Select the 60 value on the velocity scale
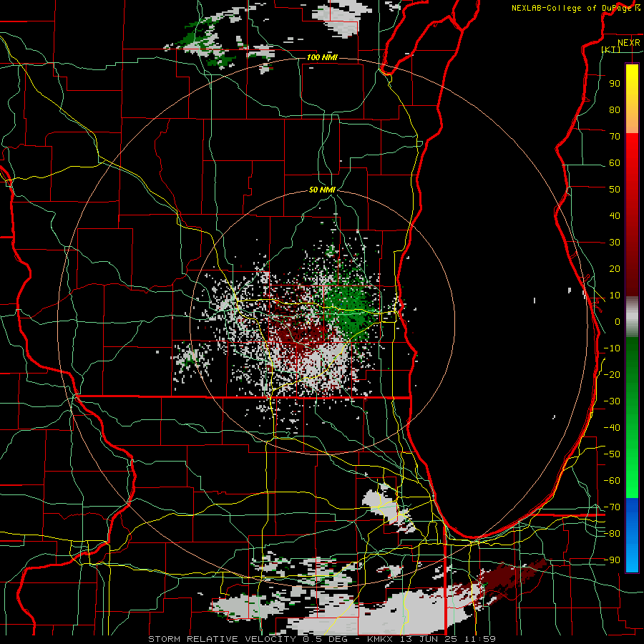 pyautogui.click(x=615, y=162)
